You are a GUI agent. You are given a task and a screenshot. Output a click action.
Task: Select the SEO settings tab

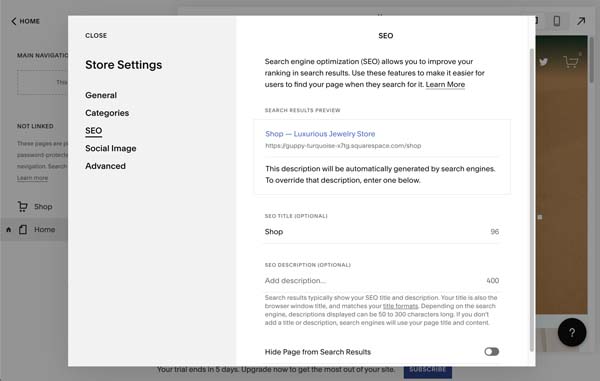pyautogui.click(x=94, y=131)
